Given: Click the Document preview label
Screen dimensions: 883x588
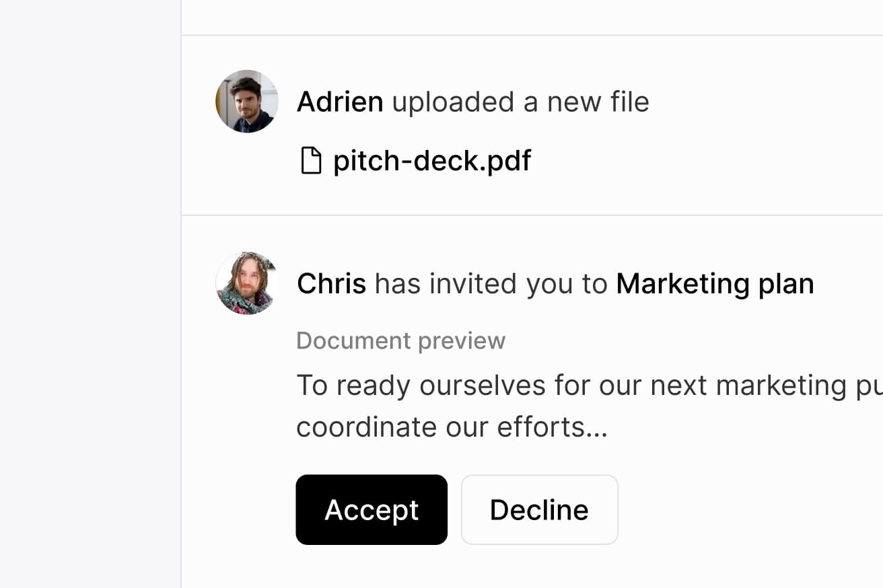Looking at the screenshot, I should pos(400,341).
